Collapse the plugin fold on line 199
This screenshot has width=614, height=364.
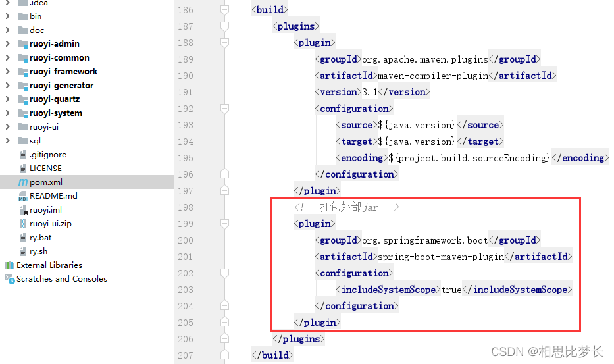coord(225,224)
